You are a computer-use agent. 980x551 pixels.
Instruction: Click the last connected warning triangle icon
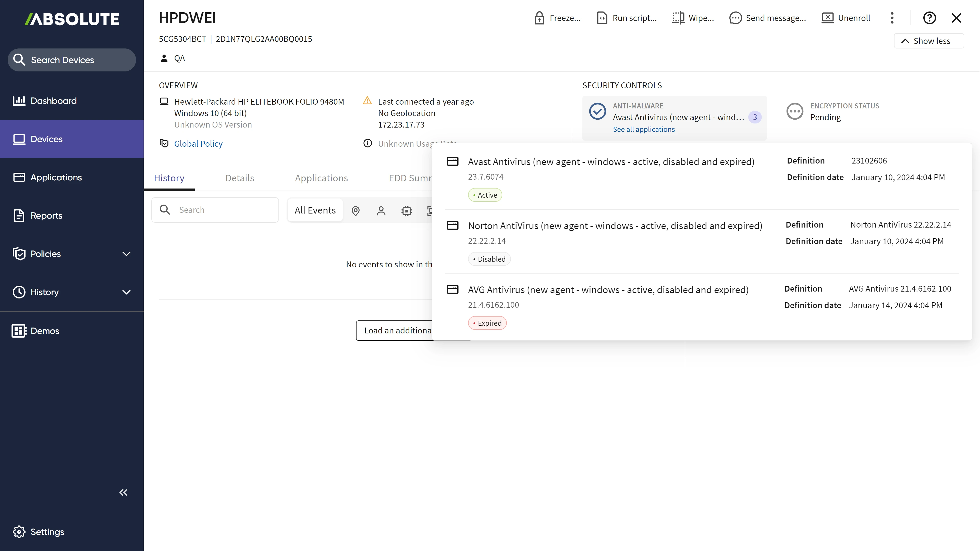(x=367, y=101)
